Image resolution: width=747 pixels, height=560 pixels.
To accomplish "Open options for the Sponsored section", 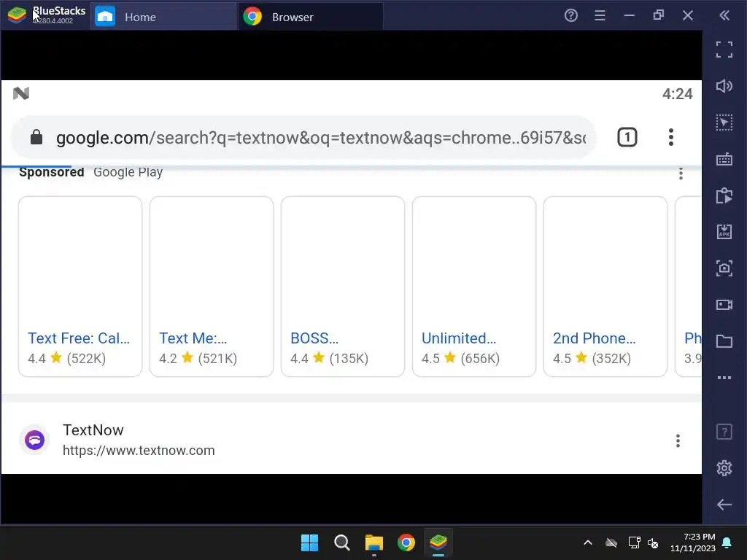I will [681, 174].
